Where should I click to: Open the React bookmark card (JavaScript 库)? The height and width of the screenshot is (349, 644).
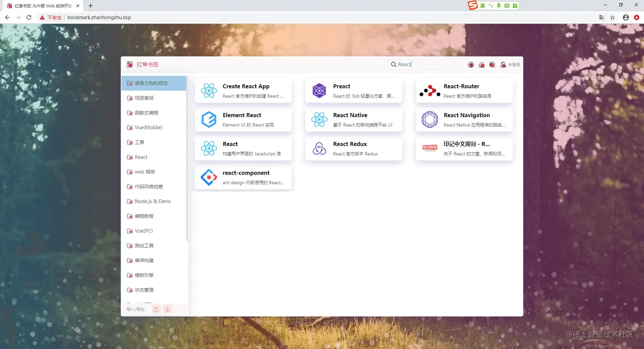pyautogui.click(x=243, y=148)
